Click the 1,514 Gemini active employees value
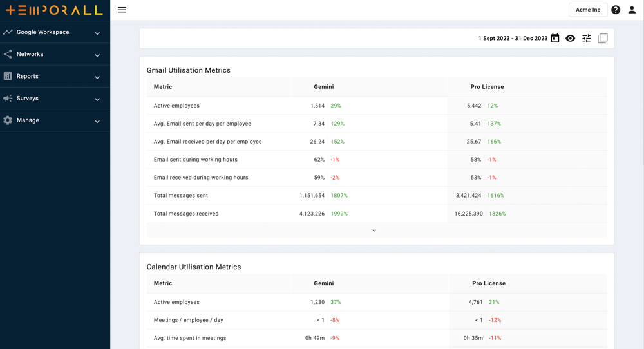 tap(317, 106)
